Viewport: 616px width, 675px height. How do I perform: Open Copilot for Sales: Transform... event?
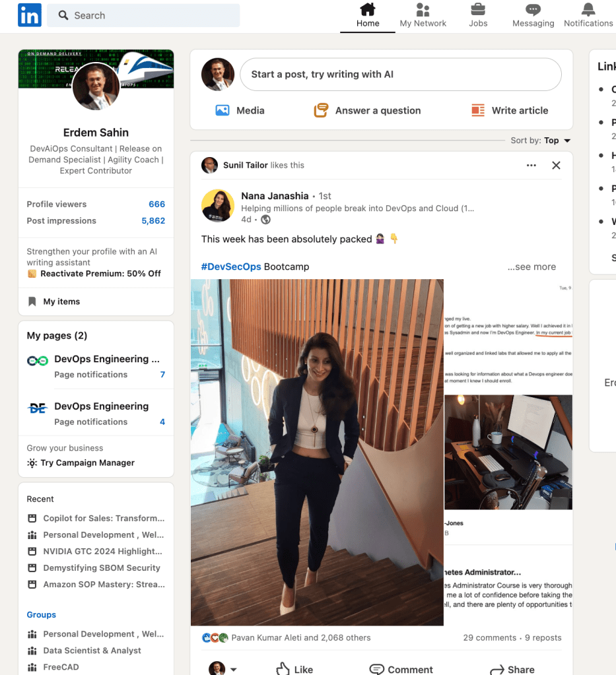[104, 519]
